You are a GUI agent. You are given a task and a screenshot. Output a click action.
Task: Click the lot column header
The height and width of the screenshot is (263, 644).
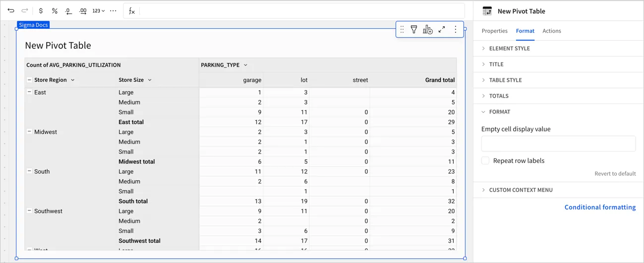pos(304,80)
